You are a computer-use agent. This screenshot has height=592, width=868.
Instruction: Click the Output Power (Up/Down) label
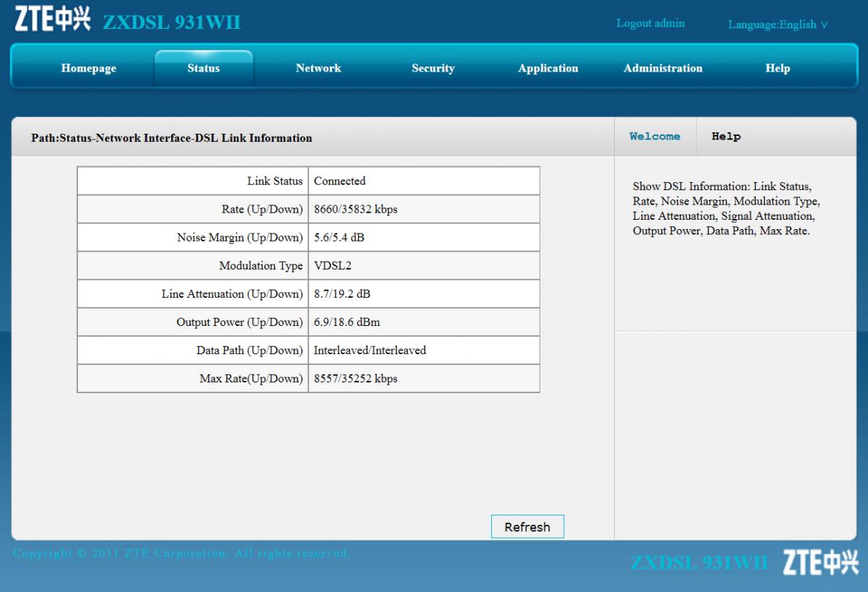pos(240,322)
